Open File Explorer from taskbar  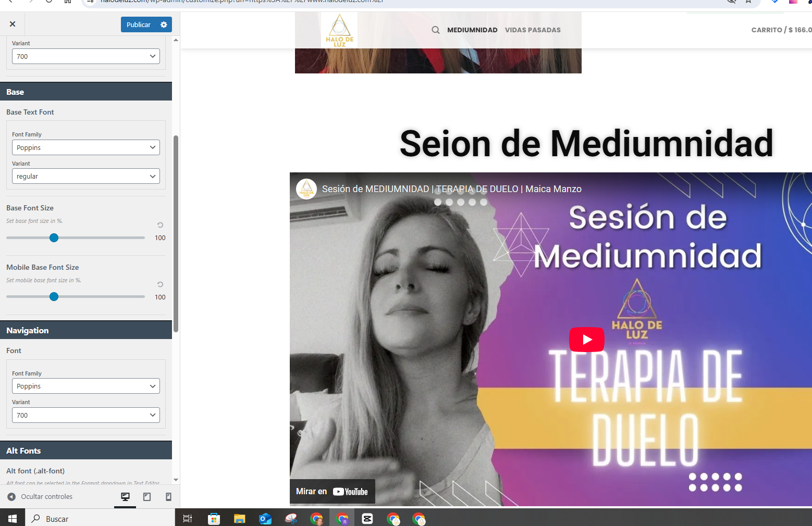click(x=239, y=519)
